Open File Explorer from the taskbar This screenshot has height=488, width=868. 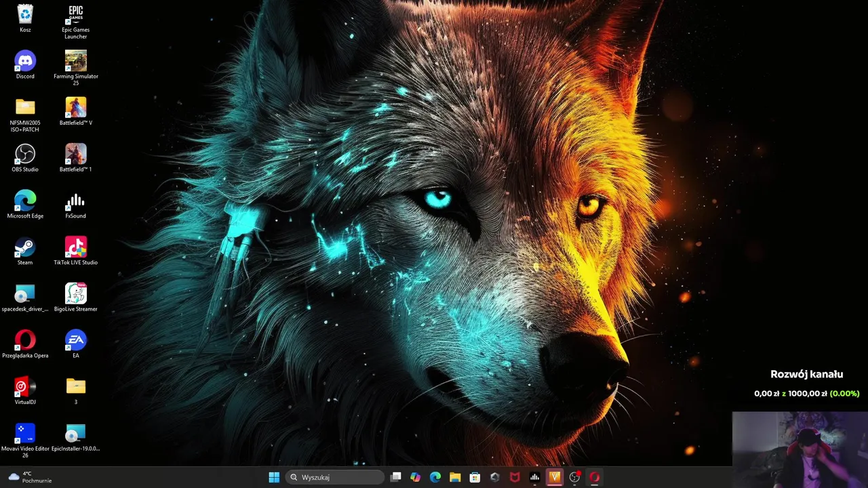455,477
